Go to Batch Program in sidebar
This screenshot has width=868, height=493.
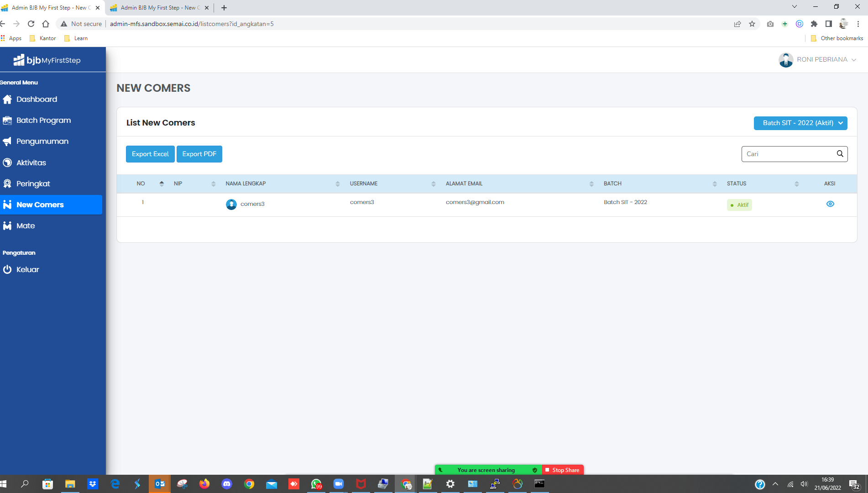pos(37,120)
